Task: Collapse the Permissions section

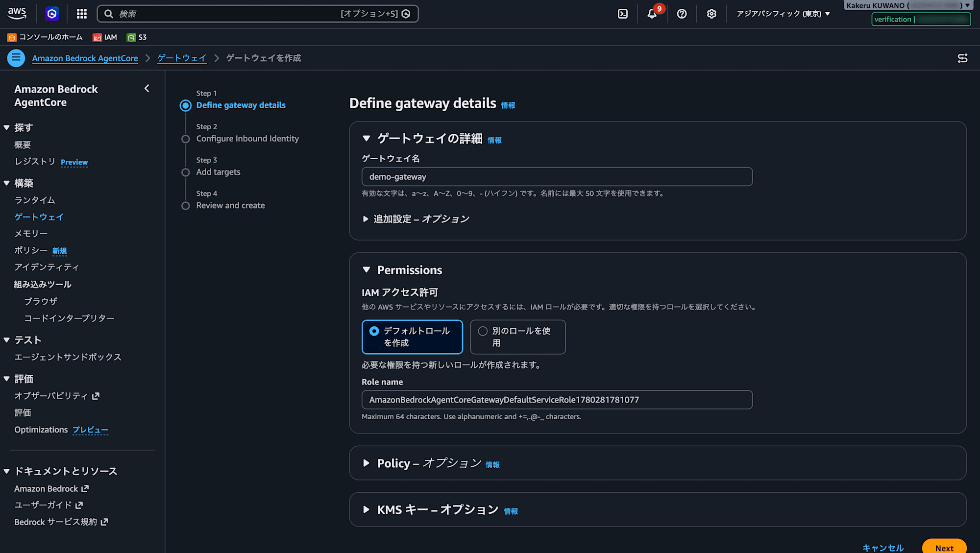Action: (367, 270)
